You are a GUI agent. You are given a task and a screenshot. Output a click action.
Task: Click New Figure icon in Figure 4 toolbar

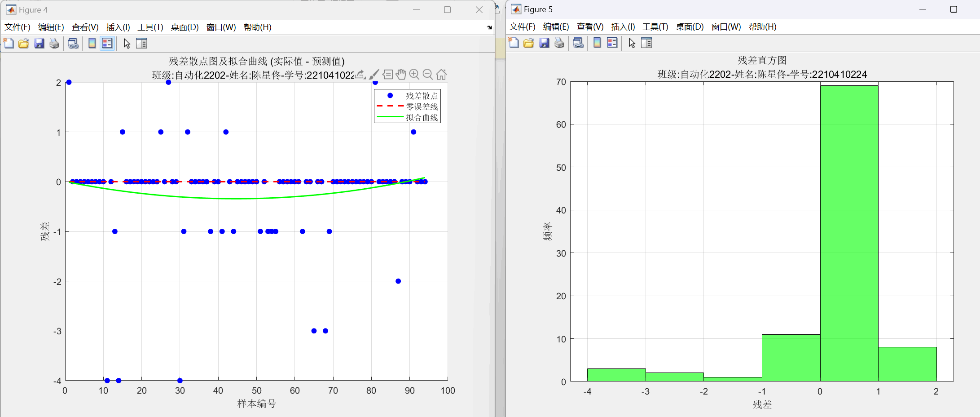click(x=9, y=44)
